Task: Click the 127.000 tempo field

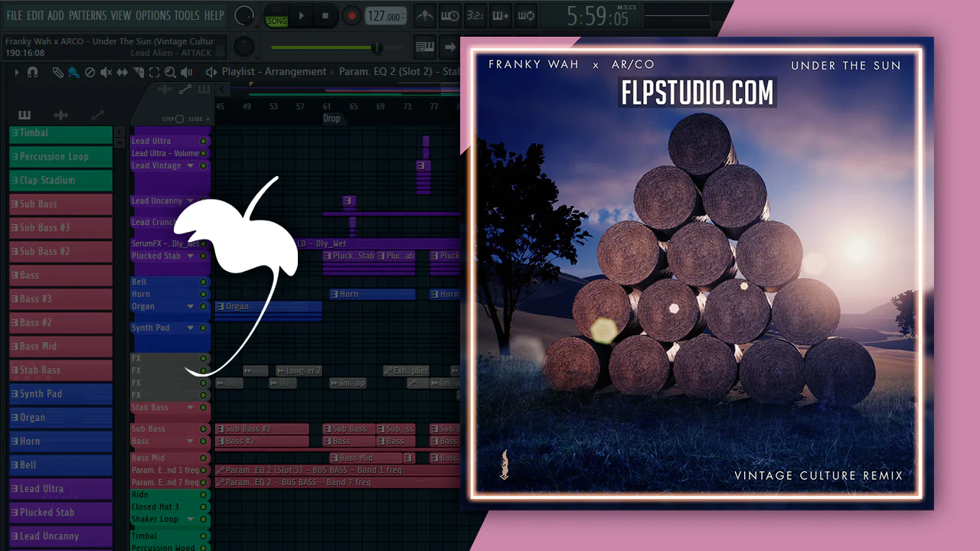Action: coord(385,16)
